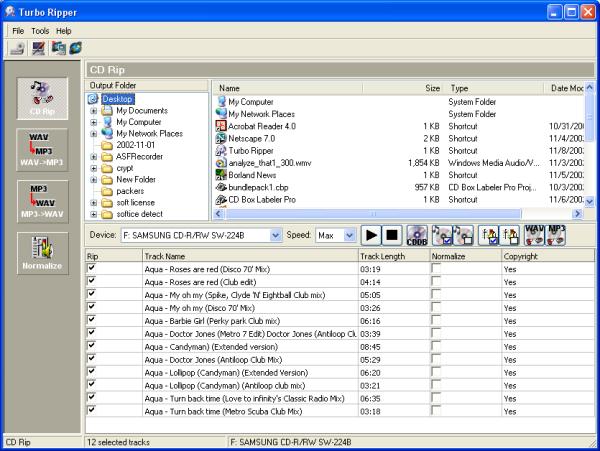This screenshot has height=451, width=600.
Task: Expand the crypt folder node
Action: tap(94, 168)
